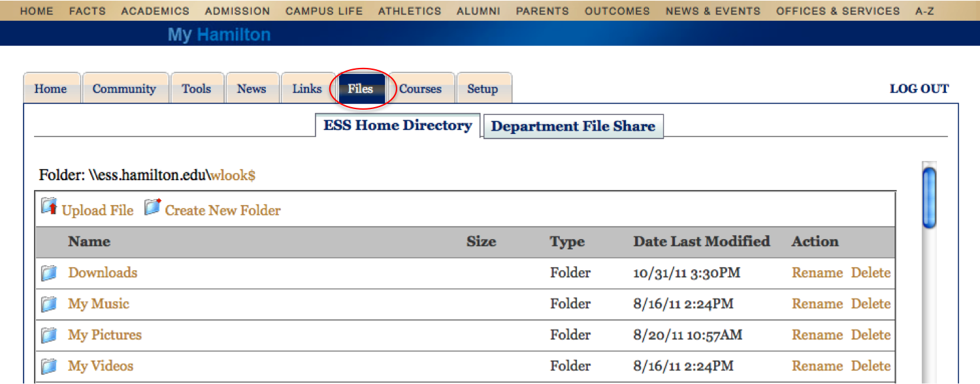This screenshot has height=384, width=980.
Task: Go to the Community tab
Action: (x=124, y=89)
